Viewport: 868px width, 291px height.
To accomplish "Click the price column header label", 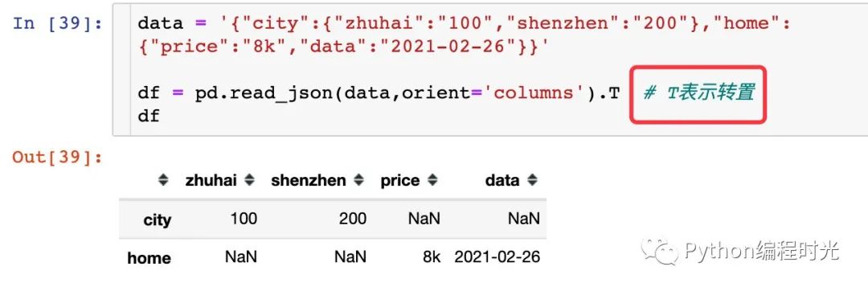I will pos(400,181).
